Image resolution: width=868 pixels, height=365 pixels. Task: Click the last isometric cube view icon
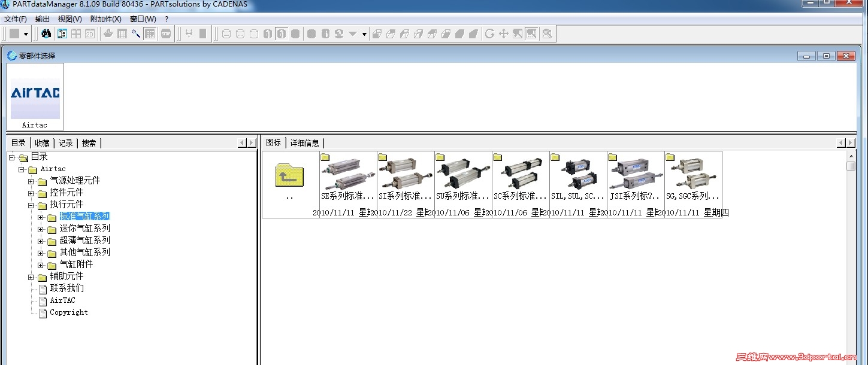point(473,34)
